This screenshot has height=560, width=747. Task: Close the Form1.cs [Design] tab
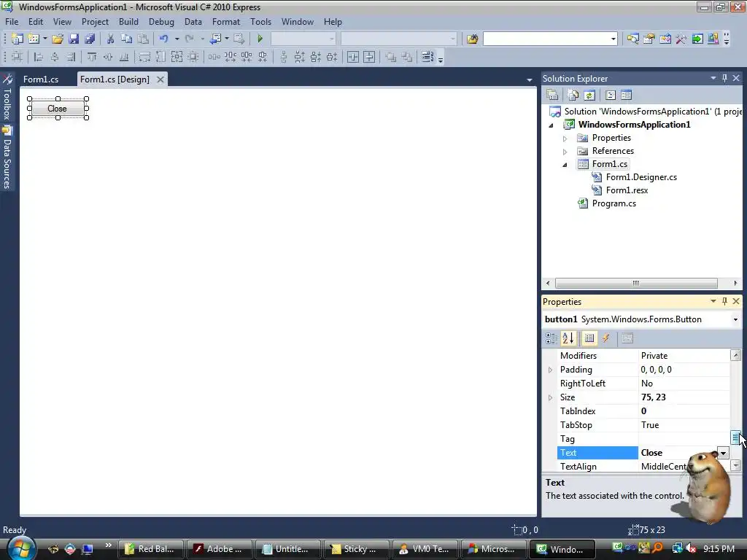pos(160,79)
